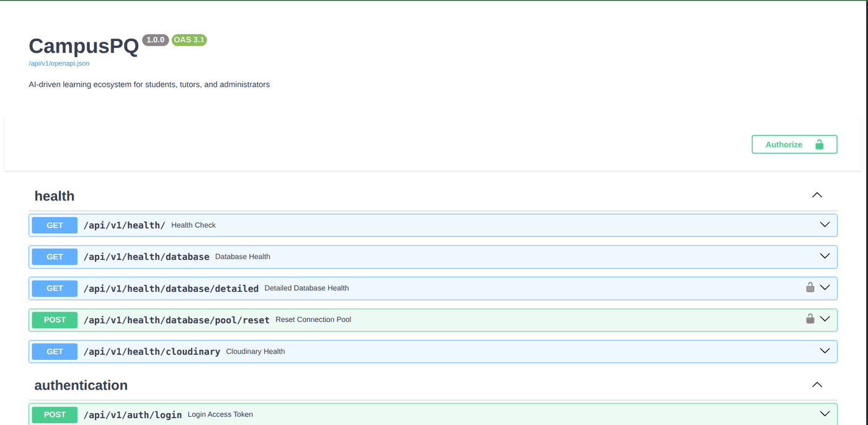Click the AI-driven learning ecosystem description

coord(149,84)
